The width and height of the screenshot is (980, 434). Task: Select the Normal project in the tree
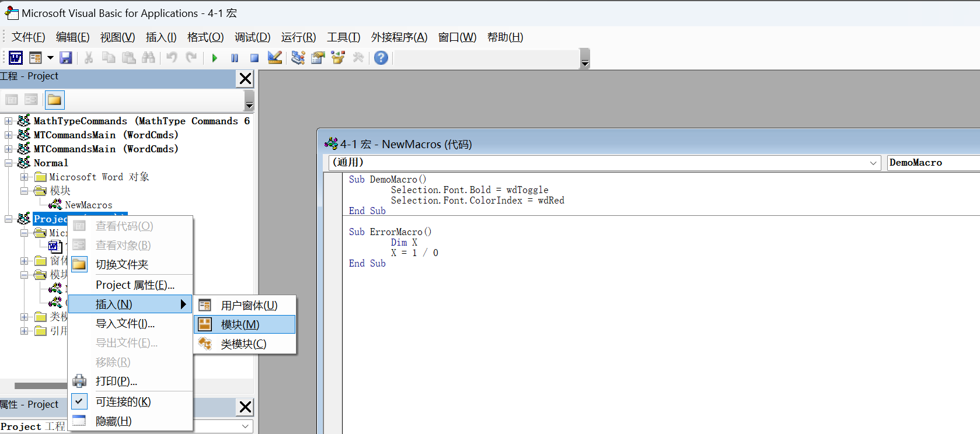[51, 163]
